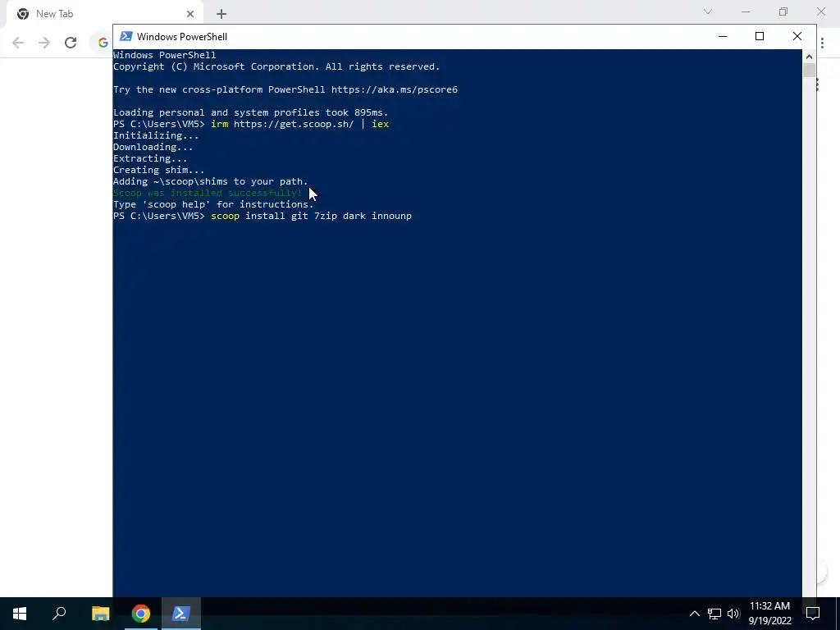840x630 pixels.
Task: Open the Action Center notifications icon
Action: point(813,614)
